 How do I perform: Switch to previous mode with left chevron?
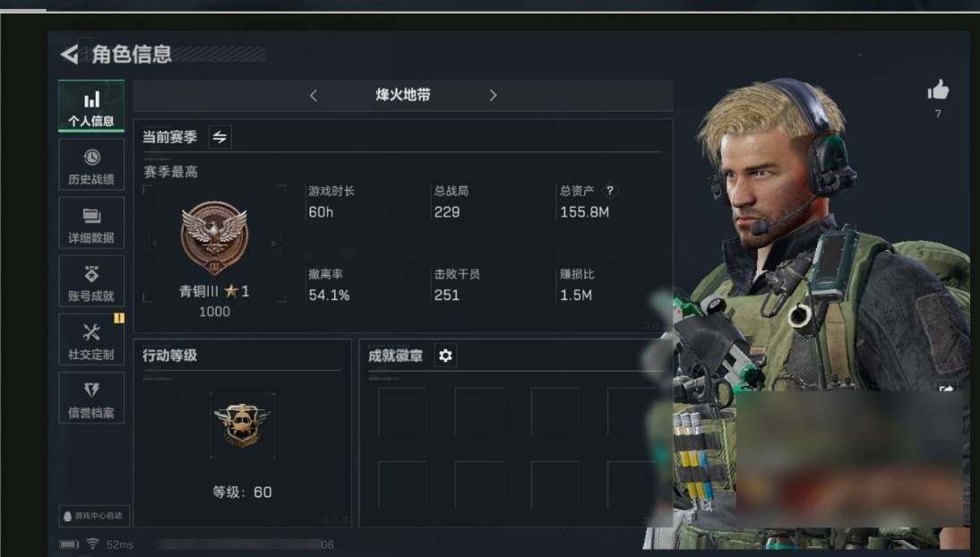[x=314, y=96]
